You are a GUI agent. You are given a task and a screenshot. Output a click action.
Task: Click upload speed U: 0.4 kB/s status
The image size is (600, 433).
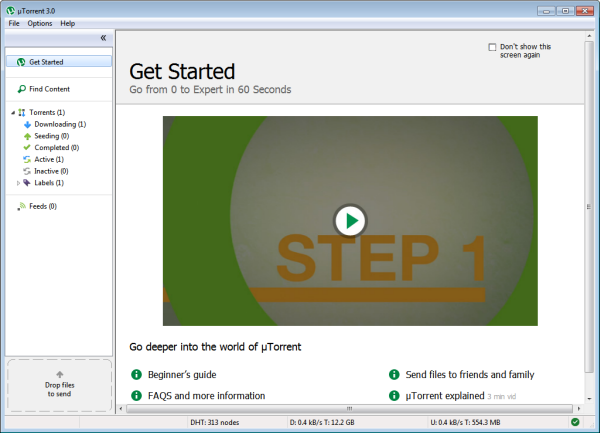click(465, 422)
